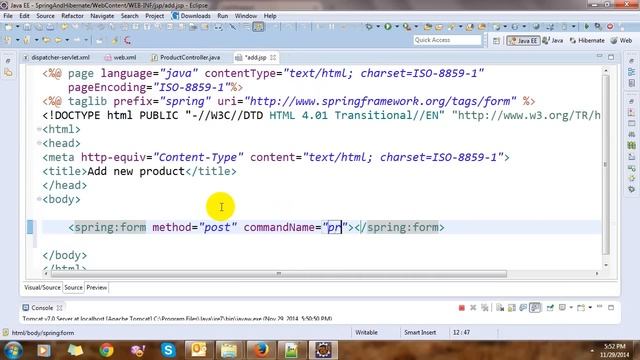Open Firefox from the taskbar
Image resolution: width=640 pixels, height=360 pixels.
(x=261, y=350)
